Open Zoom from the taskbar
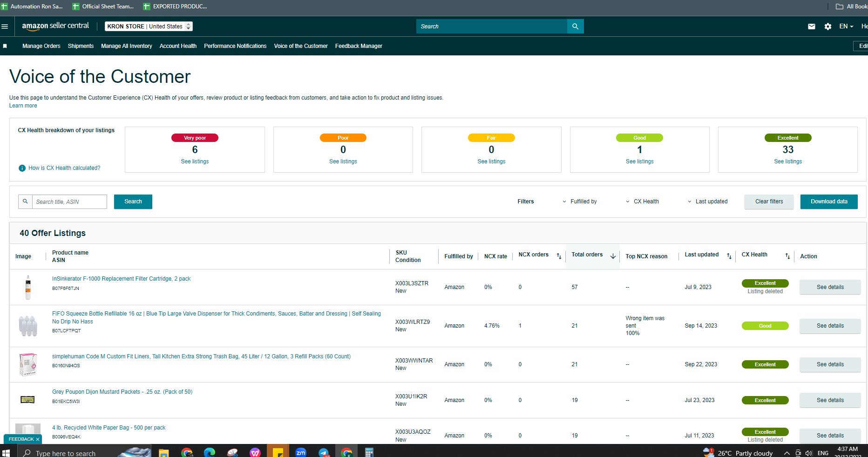The width and height of the screenshot is (868, 457). click(x=301, y=453)
